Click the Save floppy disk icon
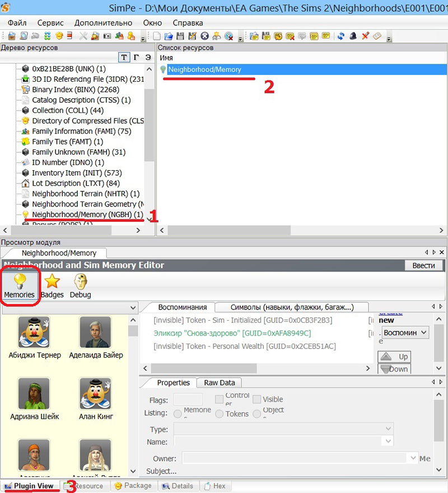 pyautogui.click(x=180, y=36)
